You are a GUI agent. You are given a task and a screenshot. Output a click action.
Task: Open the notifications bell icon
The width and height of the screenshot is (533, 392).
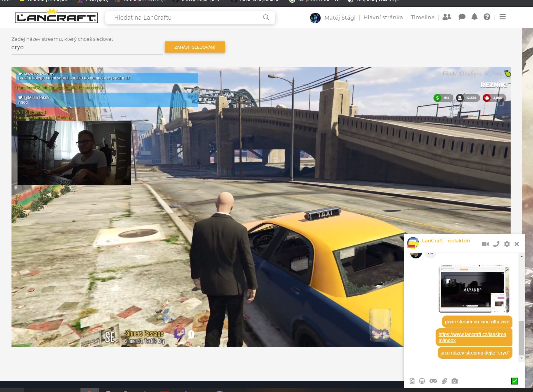point(474,17)
